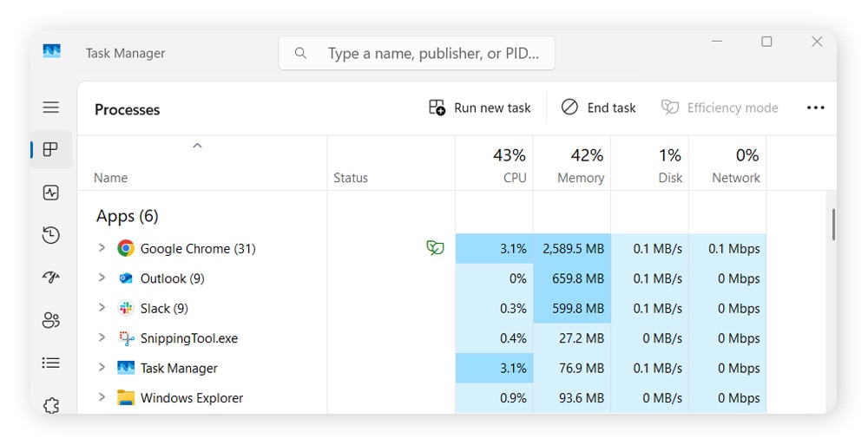868x445 pixels.
Task: Open the Users sidebar icon
Action: (51, 320)
